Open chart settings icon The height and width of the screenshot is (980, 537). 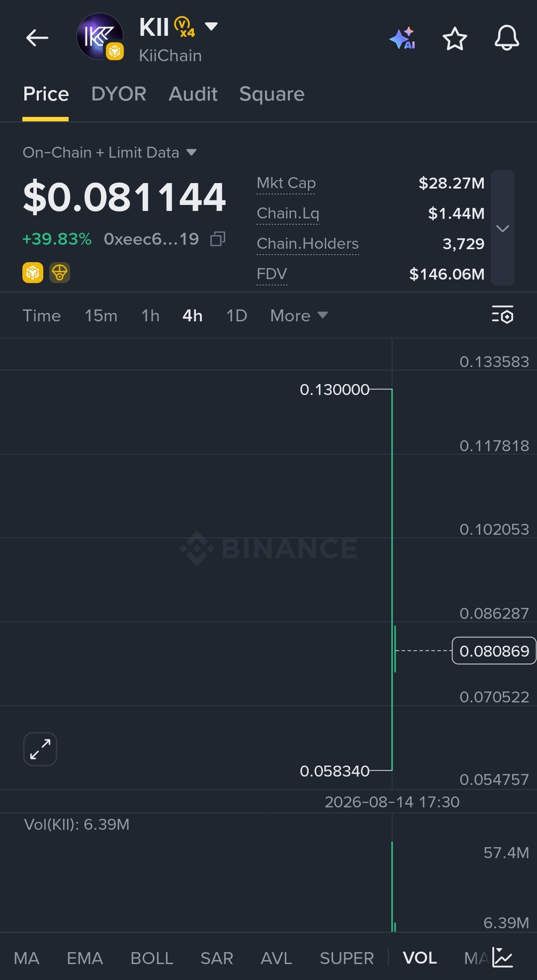click(x=503, y=315)
